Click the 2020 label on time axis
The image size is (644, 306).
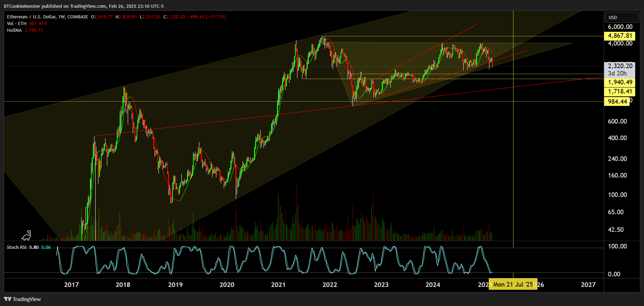tap(227, 284)
